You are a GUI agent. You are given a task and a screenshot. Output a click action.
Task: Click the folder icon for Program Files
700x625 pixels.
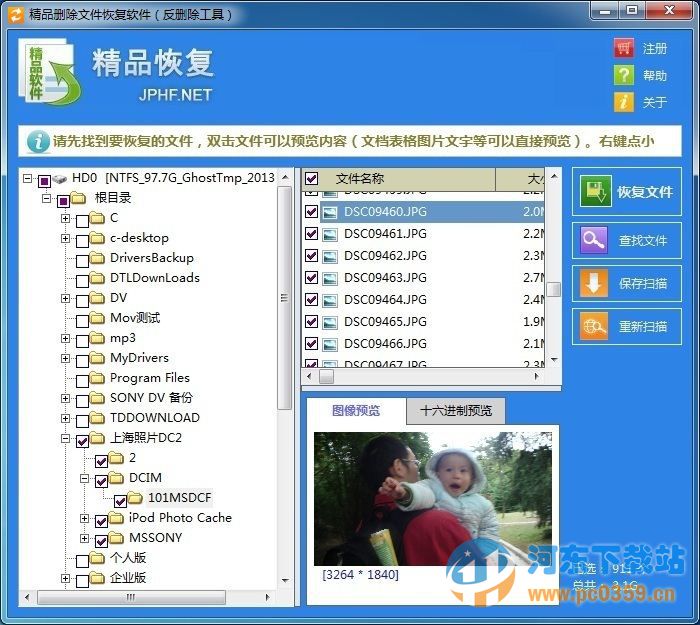coord(97,378)
